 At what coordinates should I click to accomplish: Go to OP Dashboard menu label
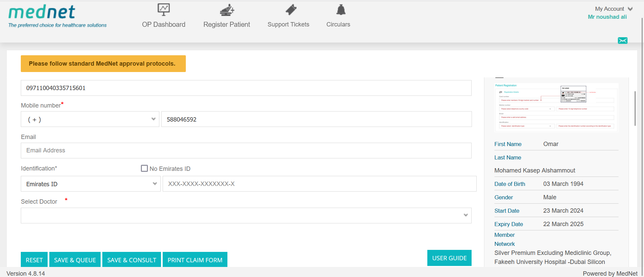click(164, 24)
